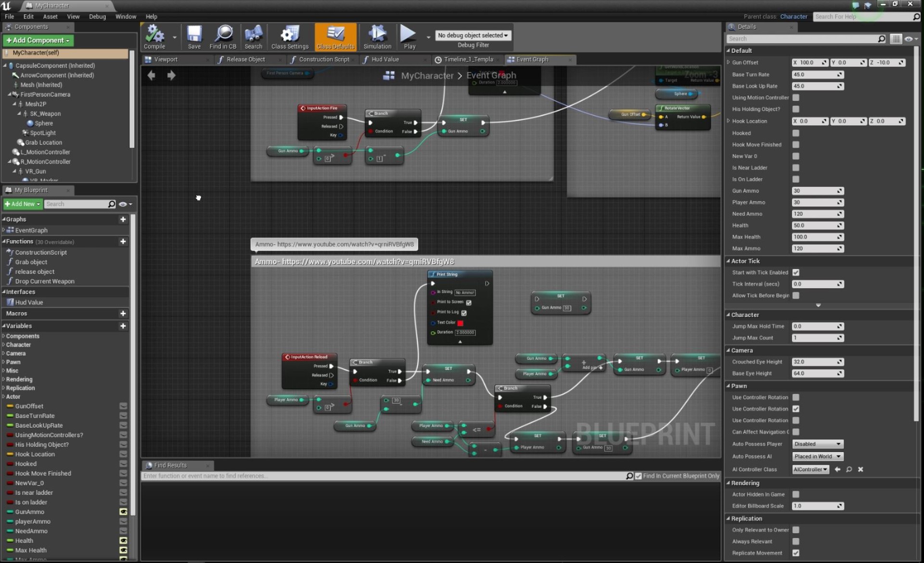
Task: Open the Auto Possess AI dropdown
Action: [x=817, y=456]
